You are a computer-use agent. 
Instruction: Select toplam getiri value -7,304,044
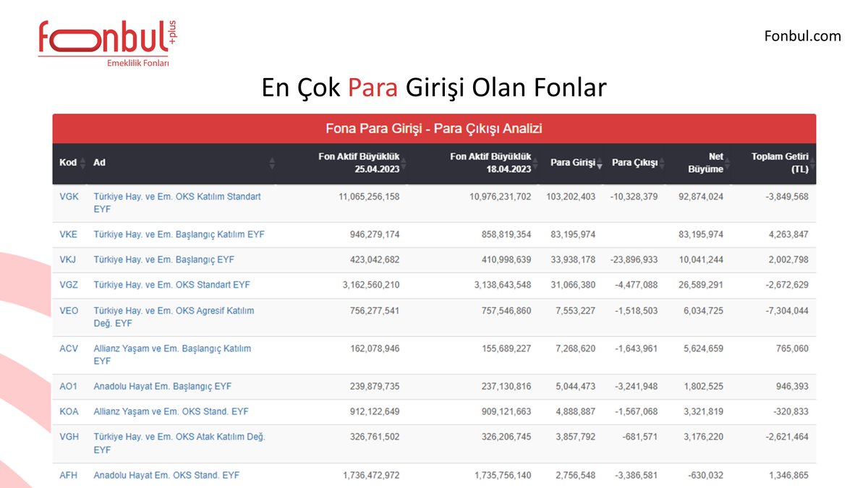click(787, 311)
